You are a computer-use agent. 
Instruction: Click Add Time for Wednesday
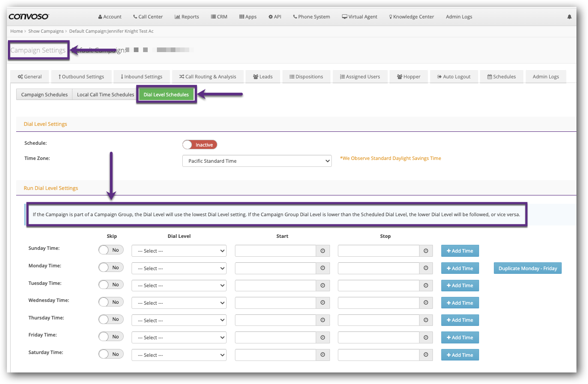(x=460, y=303)
